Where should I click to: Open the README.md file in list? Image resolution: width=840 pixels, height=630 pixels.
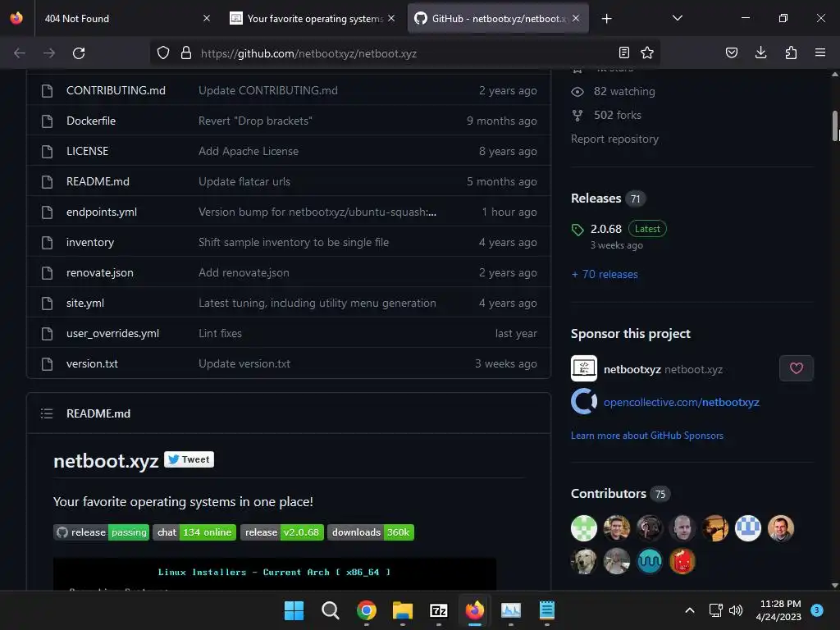98,181
